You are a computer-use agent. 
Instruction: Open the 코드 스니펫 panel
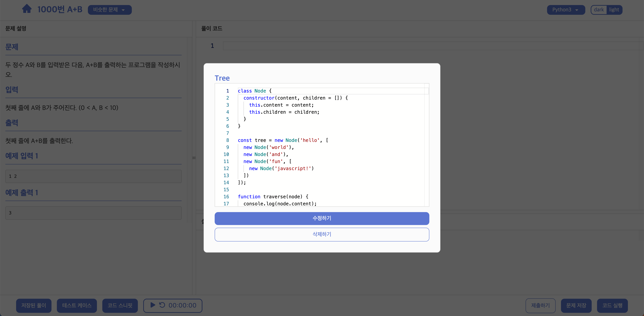[120, 305]
